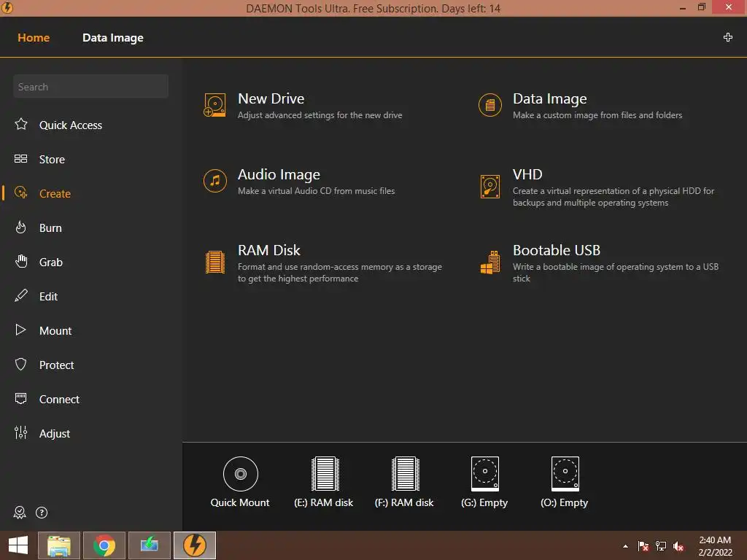Click the muted volume tray icon
Screen dimensions: 747x560
(x=678, y=546)
